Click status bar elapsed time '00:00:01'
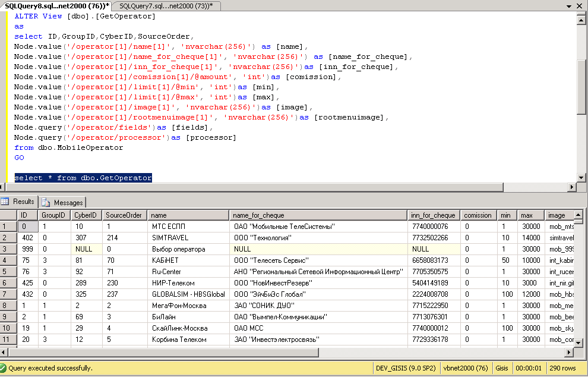 click(529, 368)
